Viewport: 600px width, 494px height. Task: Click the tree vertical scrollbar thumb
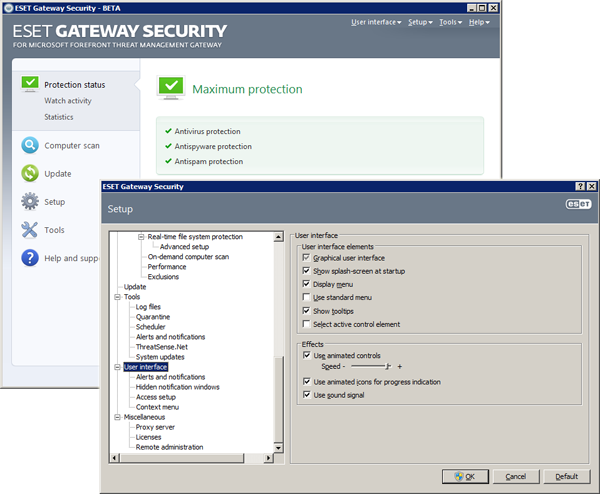pos(279,398)
